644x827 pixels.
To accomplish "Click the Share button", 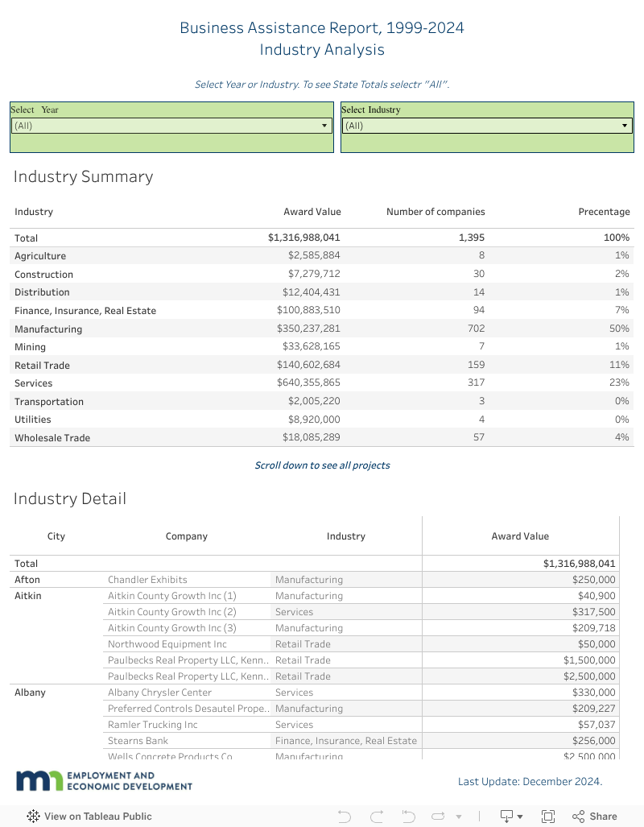I will [x=594, y=816].
